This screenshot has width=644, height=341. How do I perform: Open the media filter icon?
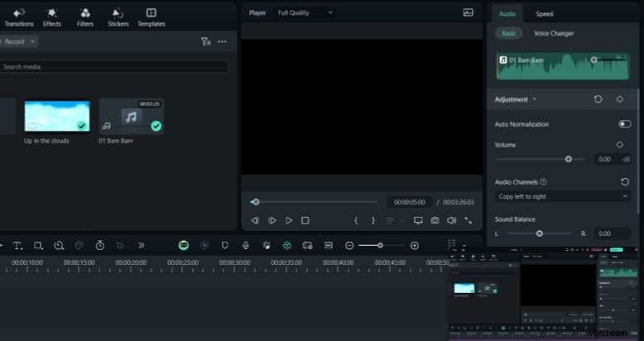pyautogui.click(x=205, y=41)
